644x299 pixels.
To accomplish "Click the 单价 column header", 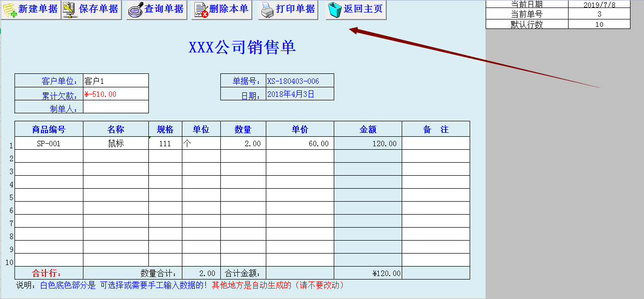I will click(300, 129).
